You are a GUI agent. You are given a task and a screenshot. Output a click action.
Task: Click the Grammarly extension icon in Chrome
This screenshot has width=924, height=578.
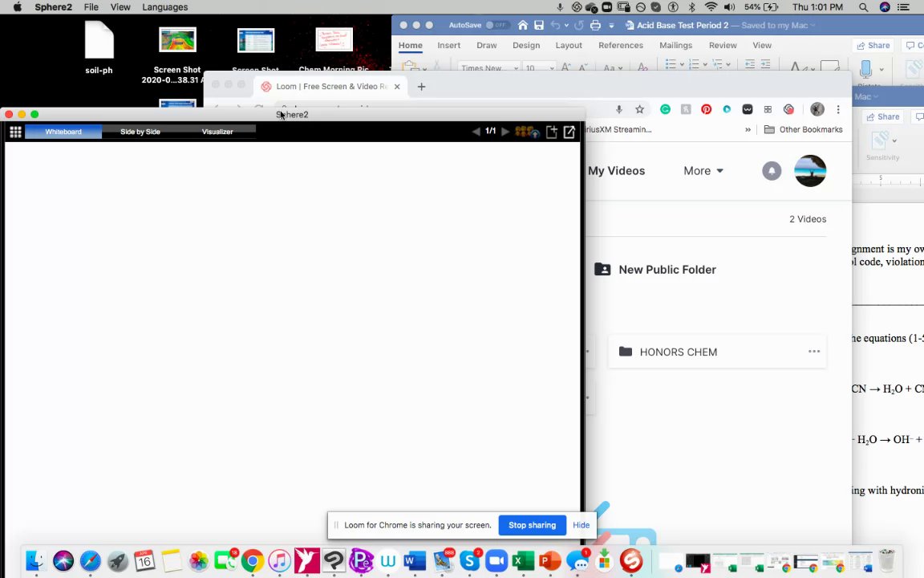(x=665, y=109)
